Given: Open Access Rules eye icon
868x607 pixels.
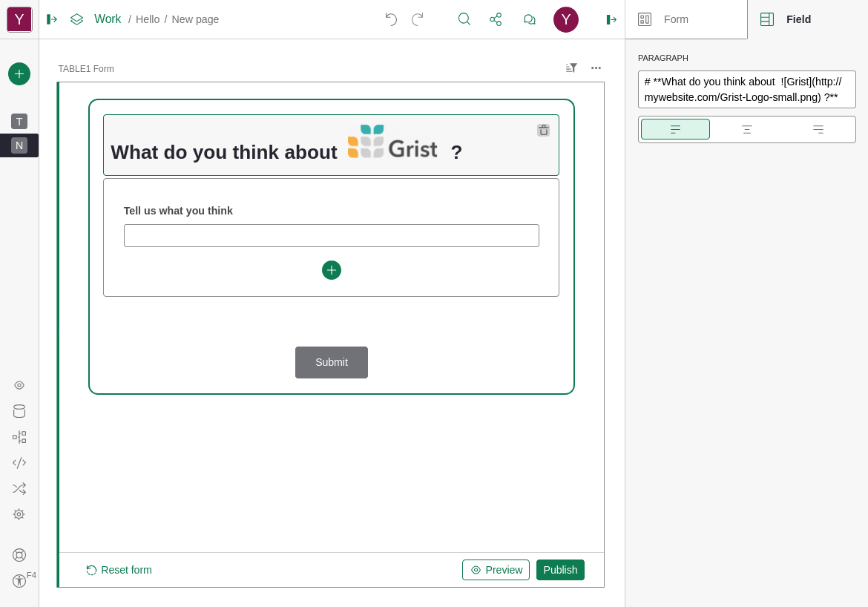Looking at the screenshot, I should pos(19,385).
